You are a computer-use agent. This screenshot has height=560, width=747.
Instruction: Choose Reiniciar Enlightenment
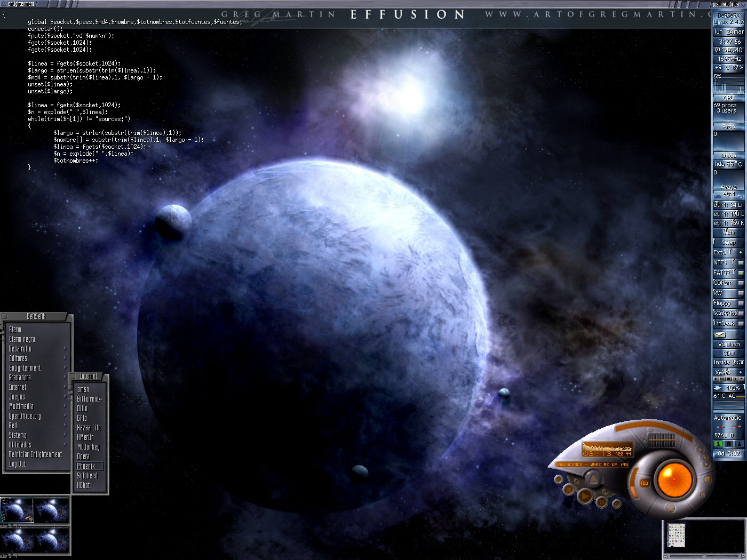(37, 454)
